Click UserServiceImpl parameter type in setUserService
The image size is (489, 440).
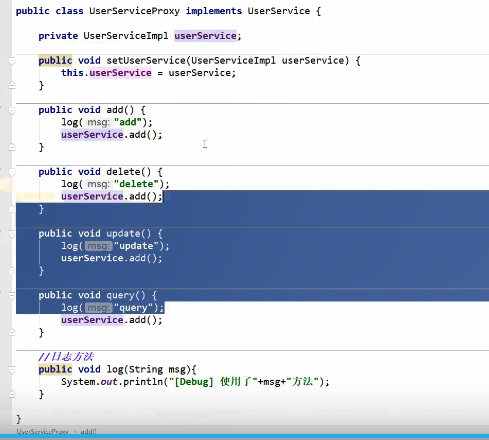coord(234,61)
